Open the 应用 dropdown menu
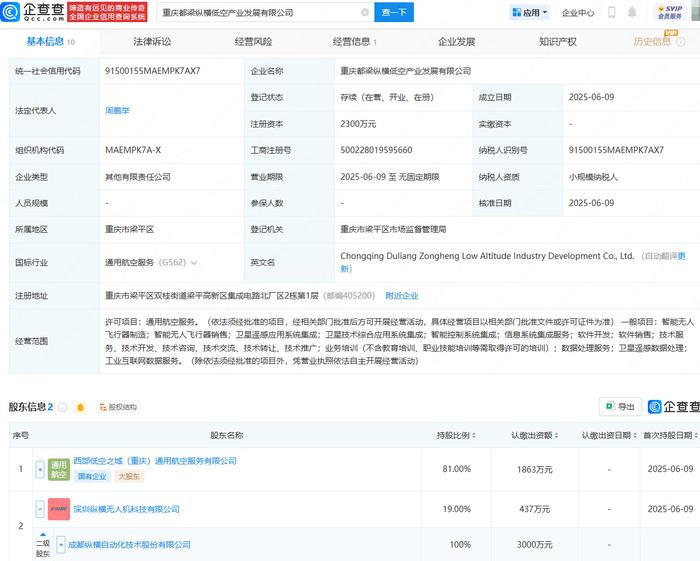Screen dimensions: 700x561 [x=530, y=12]
